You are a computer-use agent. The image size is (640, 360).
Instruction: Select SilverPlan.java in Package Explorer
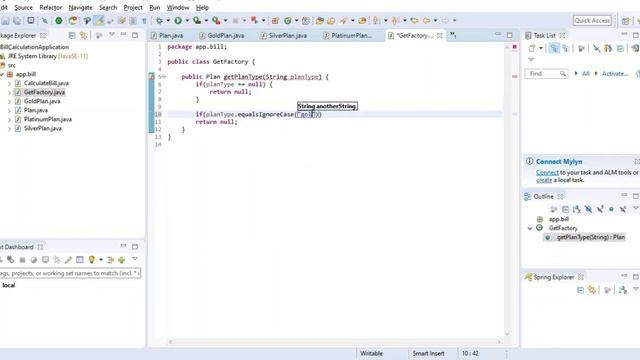42,128
